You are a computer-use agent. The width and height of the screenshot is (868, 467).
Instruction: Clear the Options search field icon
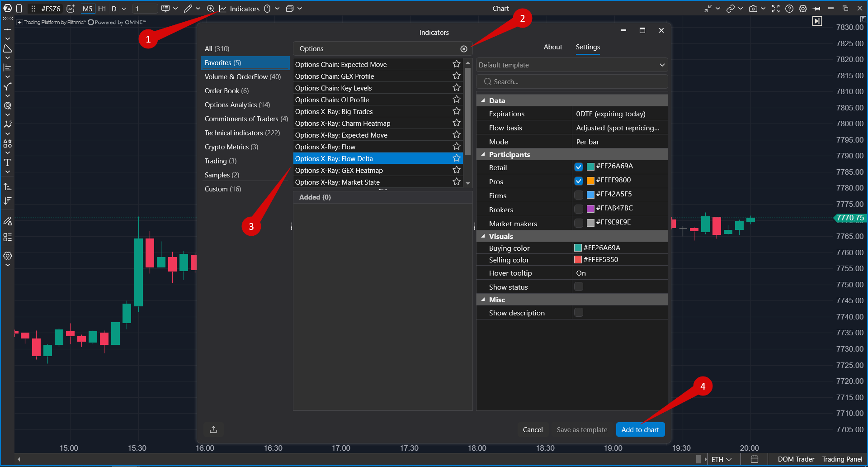coord(464,49)
